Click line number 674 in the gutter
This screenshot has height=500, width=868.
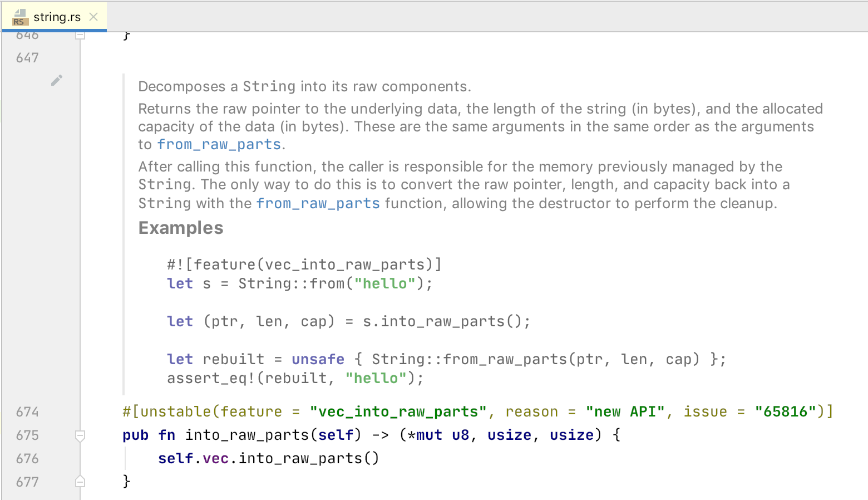[26, 411]
